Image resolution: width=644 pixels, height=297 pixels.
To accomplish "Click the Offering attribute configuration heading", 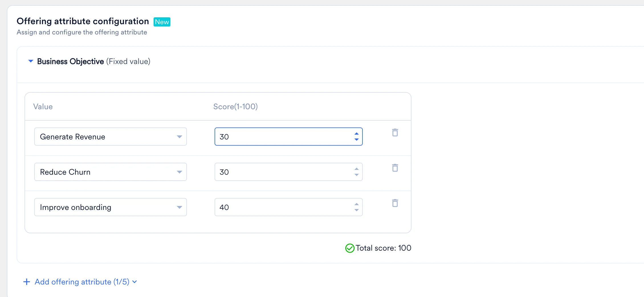I will tap(83, 21).
